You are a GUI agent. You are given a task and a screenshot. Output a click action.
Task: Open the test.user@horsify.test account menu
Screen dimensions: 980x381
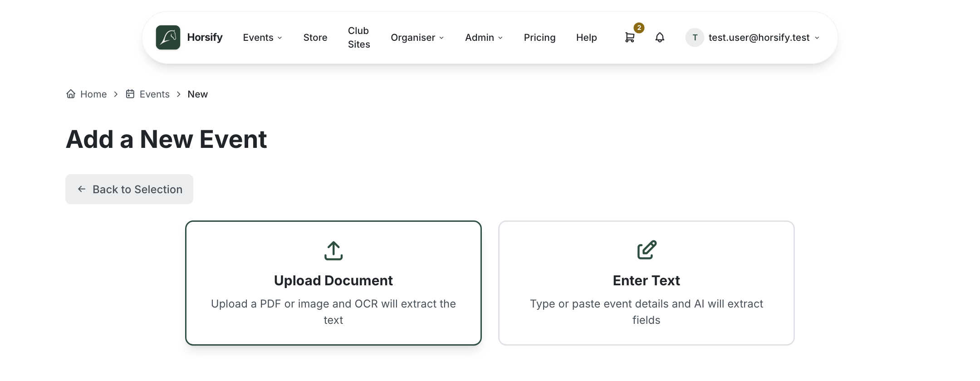coord(753,38)
